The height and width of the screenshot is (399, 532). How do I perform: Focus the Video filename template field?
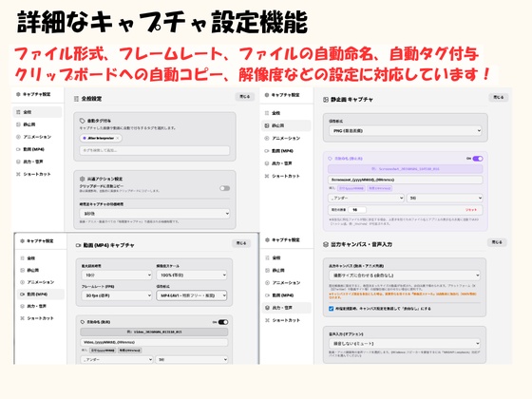(x=154, y=342)
